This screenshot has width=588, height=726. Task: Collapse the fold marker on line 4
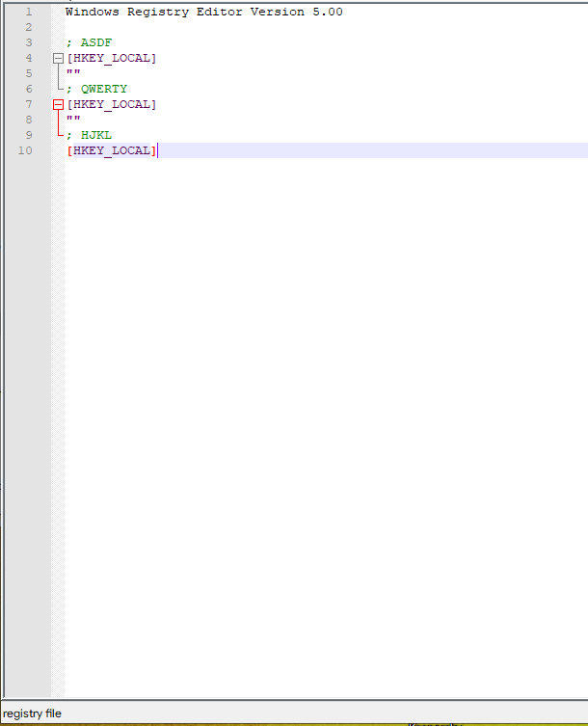click(58, 59)
